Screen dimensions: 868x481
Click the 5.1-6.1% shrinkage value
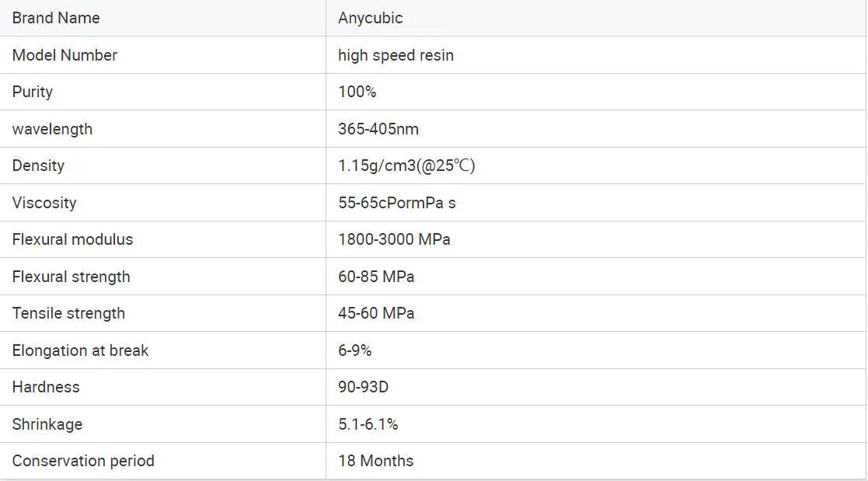pos(368,424)
